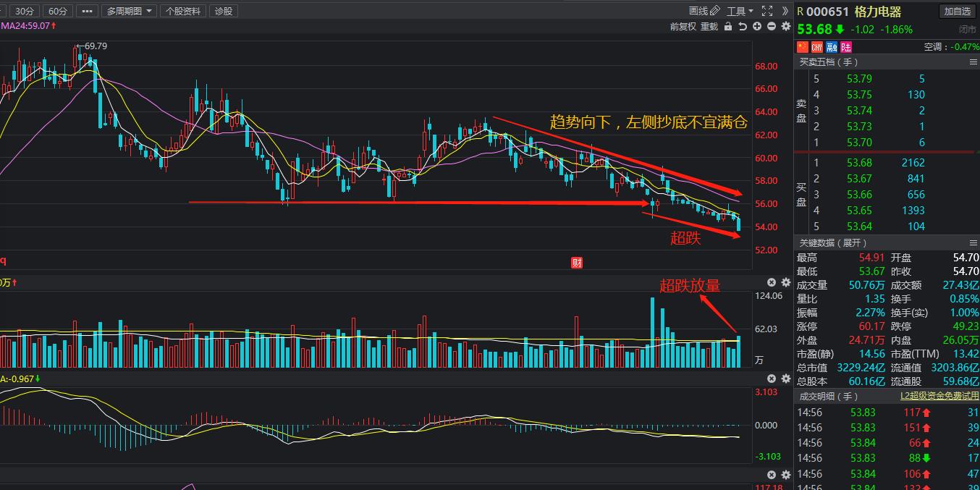This screenshot has height=490, width=980.
Task: Click the undo arrow icon in the toolbar
Action: (743, 27)
